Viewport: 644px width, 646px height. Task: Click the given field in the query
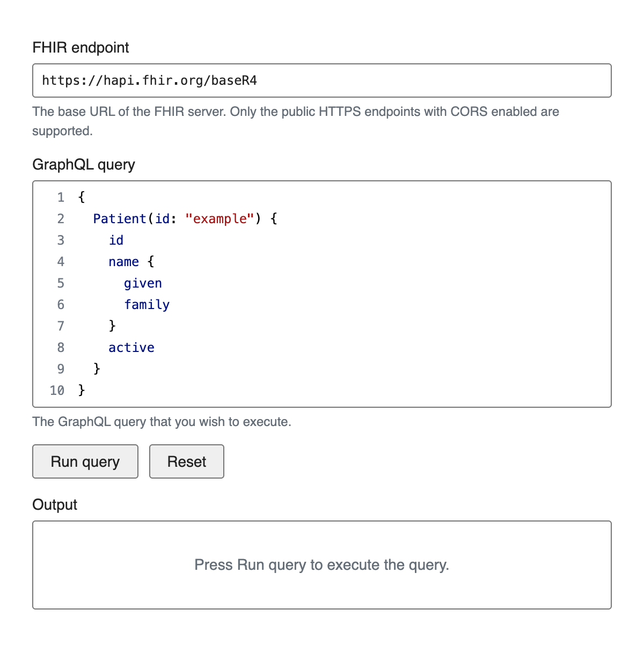(143, 283)
